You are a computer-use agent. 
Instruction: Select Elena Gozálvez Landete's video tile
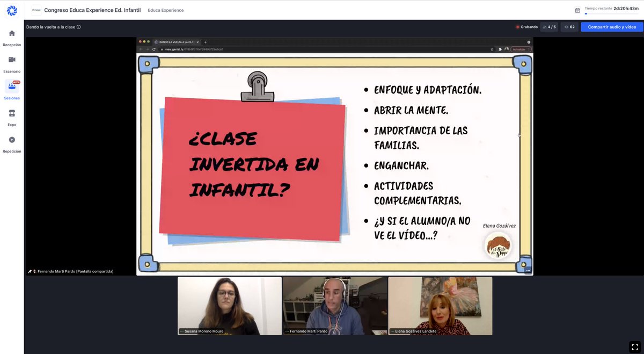(x=440, y=306)
